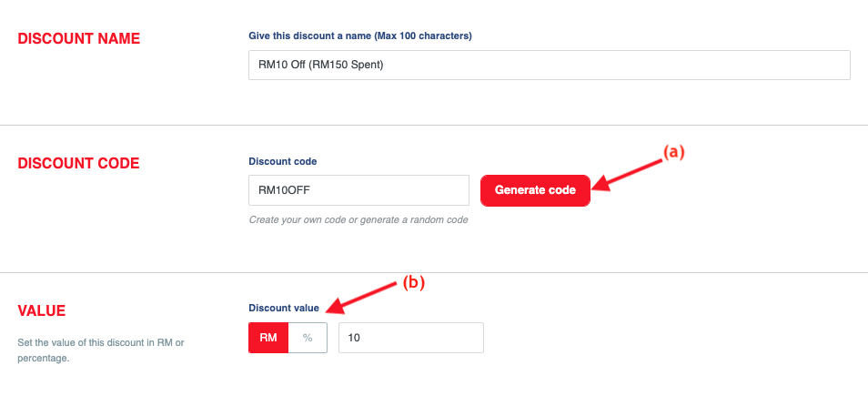The image size is (868, 396).
Task: Click the "Discount value" field label
Action: [x=284, y=308]
